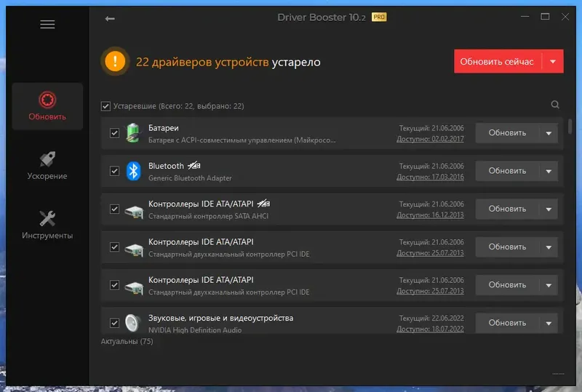Open the Ускорение sidebar section
Image resolution: width=582 pixels, height=392 pixels.
47,166
